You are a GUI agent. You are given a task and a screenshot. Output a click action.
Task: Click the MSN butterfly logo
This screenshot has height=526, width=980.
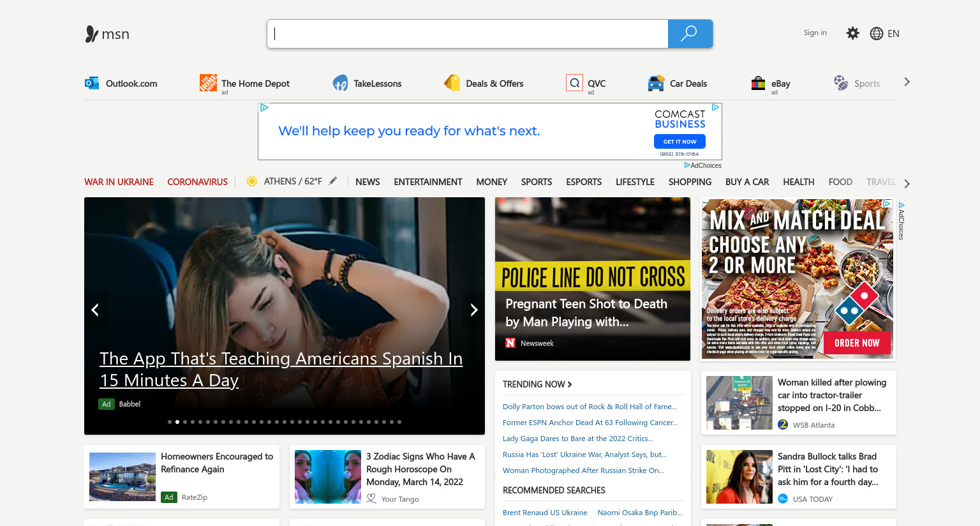click(91, 34)
